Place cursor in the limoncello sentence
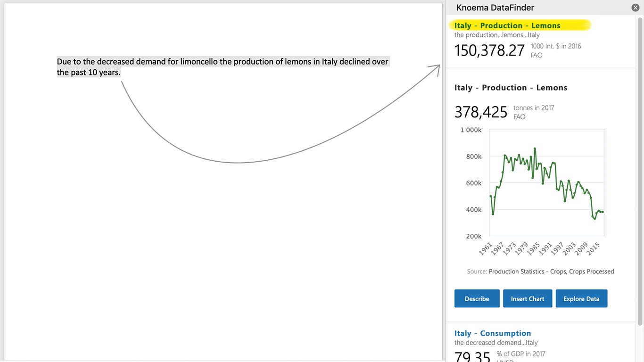644x362 pixels. click(222, 62)
